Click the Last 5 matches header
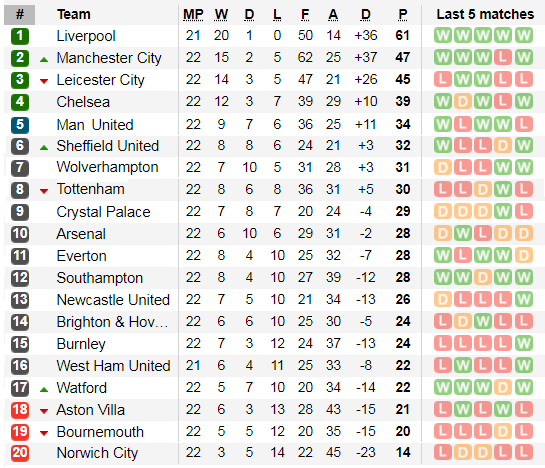The width and height of the screenshot is (545, 468). pos(485,14)
